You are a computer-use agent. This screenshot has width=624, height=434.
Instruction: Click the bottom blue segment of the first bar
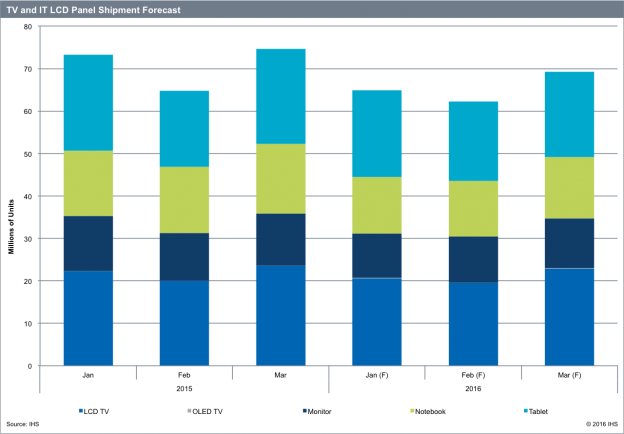(x=88, y=318)
